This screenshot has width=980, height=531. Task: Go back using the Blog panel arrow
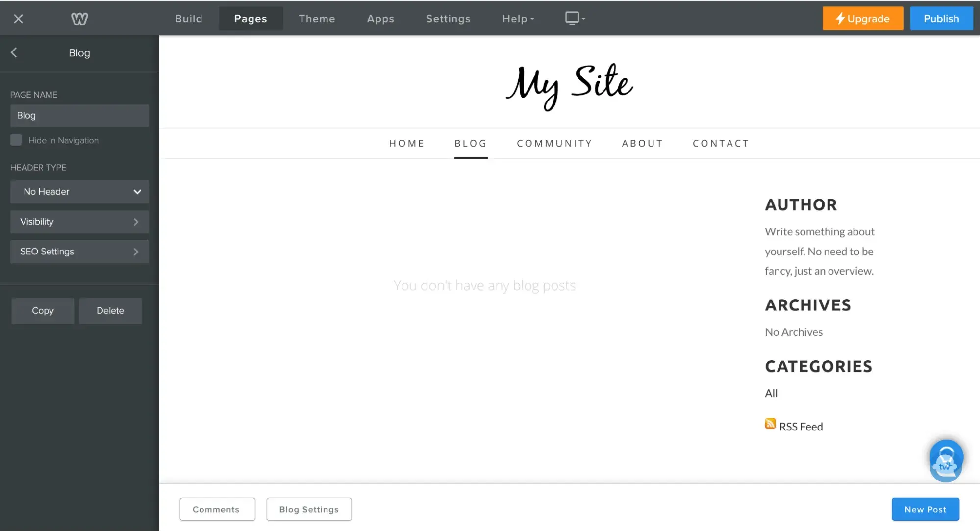[14, 52]
